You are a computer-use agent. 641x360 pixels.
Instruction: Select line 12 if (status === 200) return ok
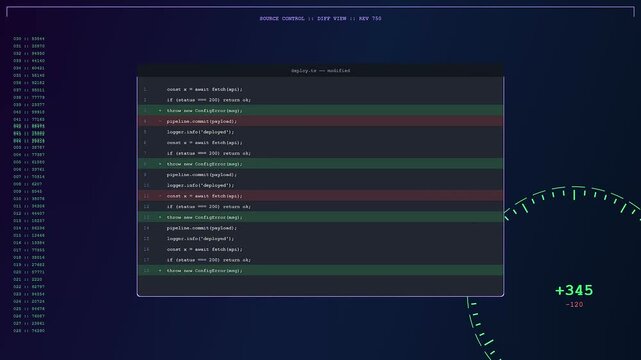(x=320, y=206)
